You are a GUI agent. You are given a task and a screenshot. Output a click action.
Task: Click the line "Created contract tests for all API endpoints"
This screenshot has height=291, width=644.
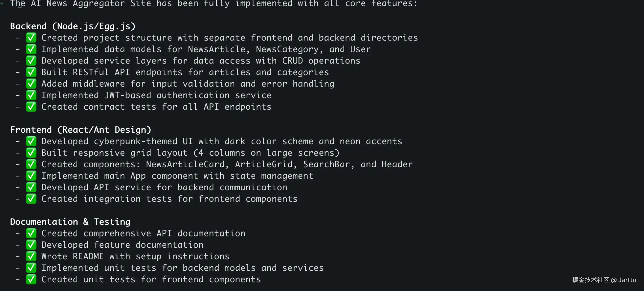[156, 107]
